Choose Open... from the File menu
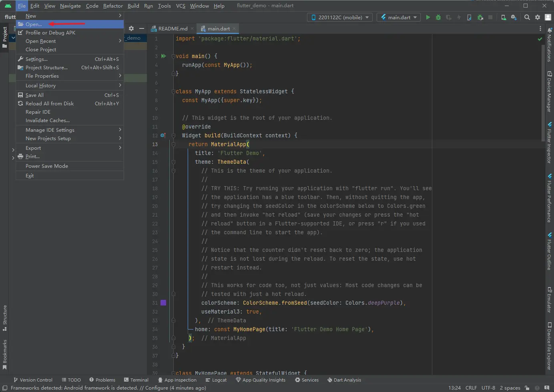Image resolution: width=554 pixels, height=392 pixels. coord(34,24)
